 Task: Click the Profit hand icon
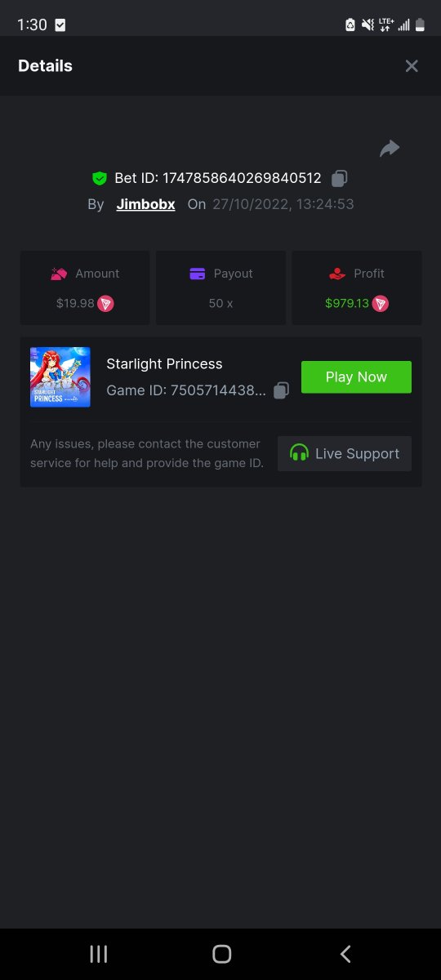337,274
